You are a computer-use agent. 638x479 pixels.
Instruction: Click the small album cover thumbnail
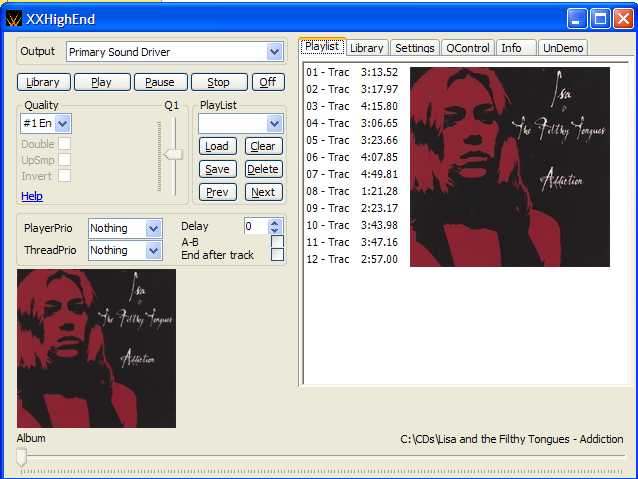click(96, 348)
